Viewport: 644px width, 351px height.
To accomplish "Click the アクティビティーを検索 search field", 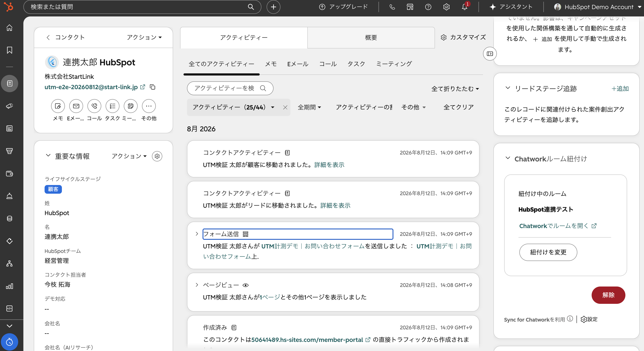I will tap(230, 88).
